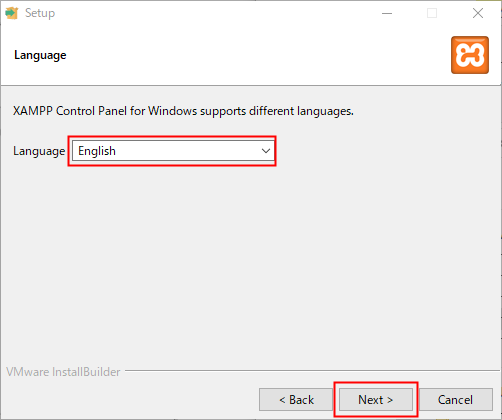The width and height of the screenshot is (502, 420).
Task: Click the disabled maximize window icon
Action: (432, 13)
